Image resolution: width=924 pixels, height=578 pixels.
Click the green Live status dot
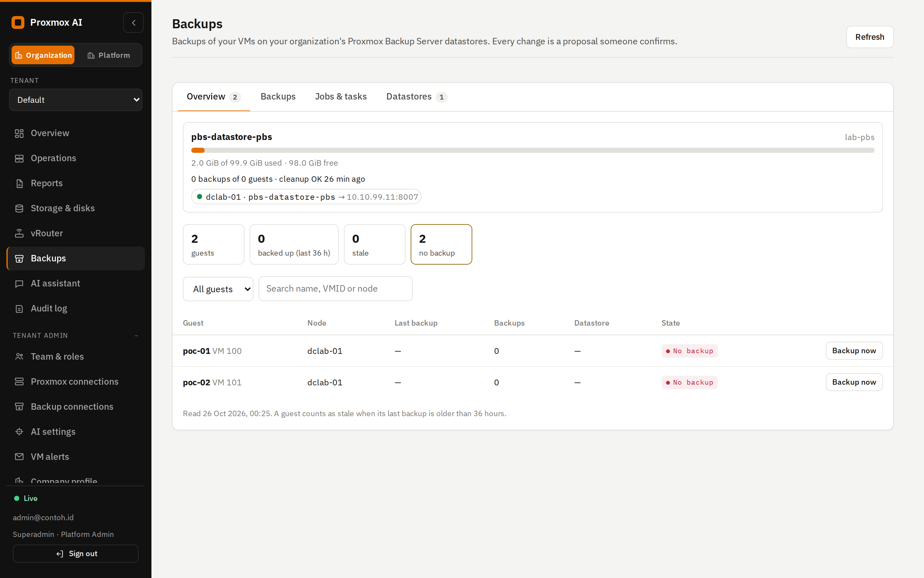(x=16, y=498)
